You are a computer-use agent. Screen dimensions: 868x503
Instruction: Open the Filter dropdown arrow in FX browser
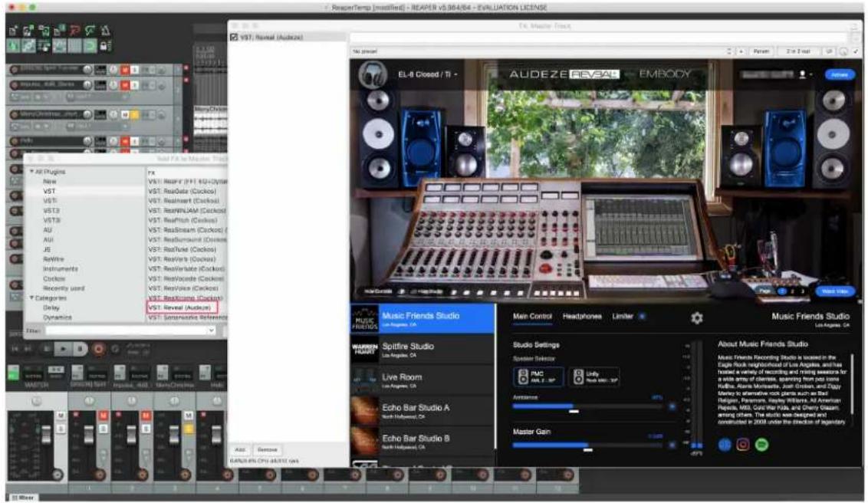point(211,331)
